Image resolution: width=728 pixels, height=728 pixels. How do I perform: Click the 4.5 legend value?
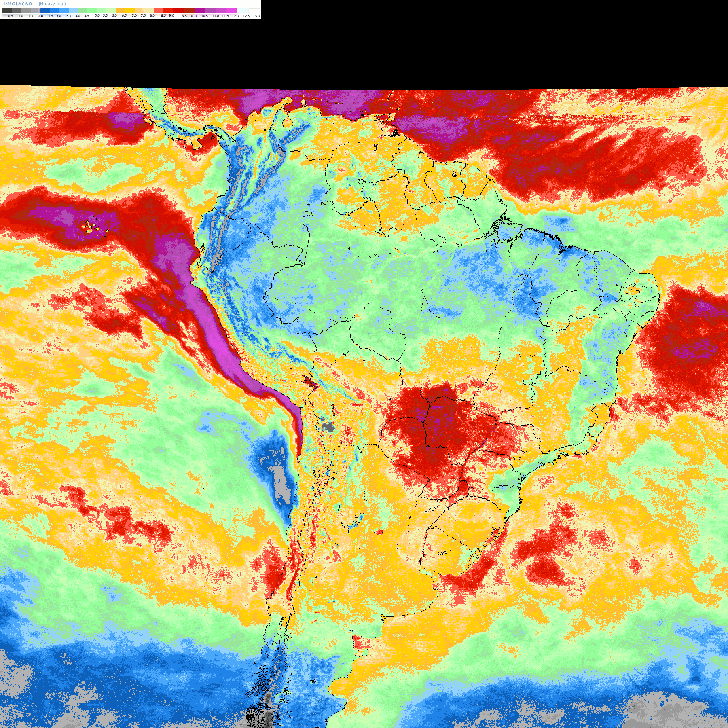pos(87,16)
